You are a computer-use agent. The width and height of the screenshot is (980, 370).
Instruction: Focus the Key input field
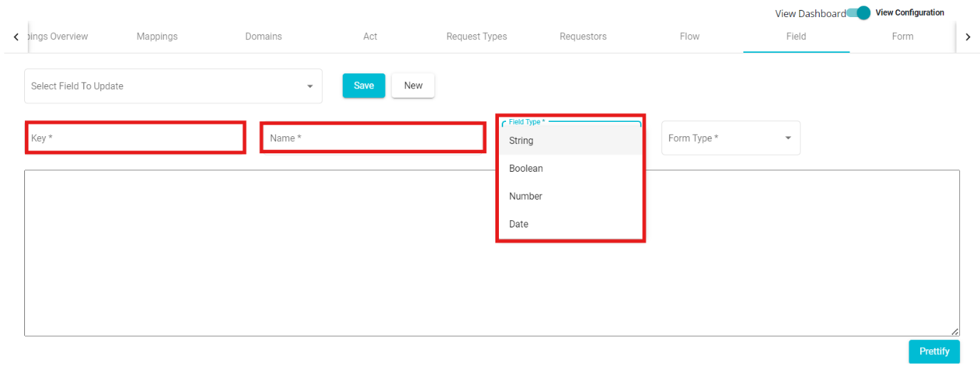tap(135, 138)
